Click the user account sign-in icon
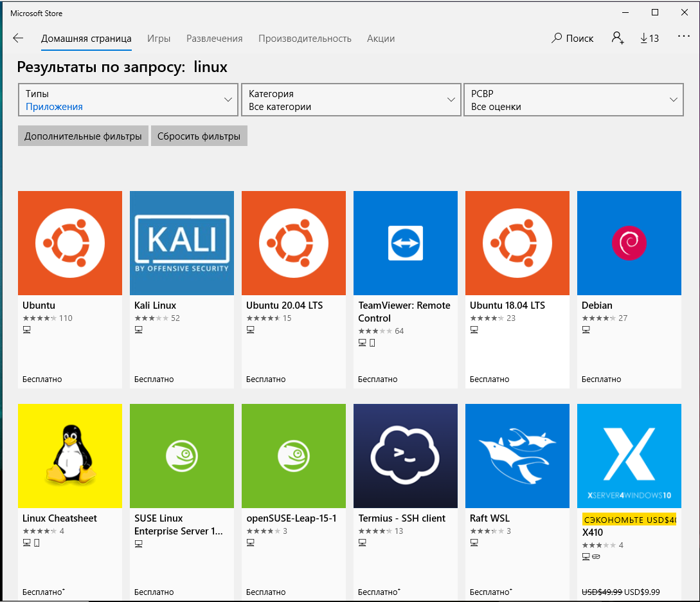This screenshot has height=602, width=700. pos(618,39)
